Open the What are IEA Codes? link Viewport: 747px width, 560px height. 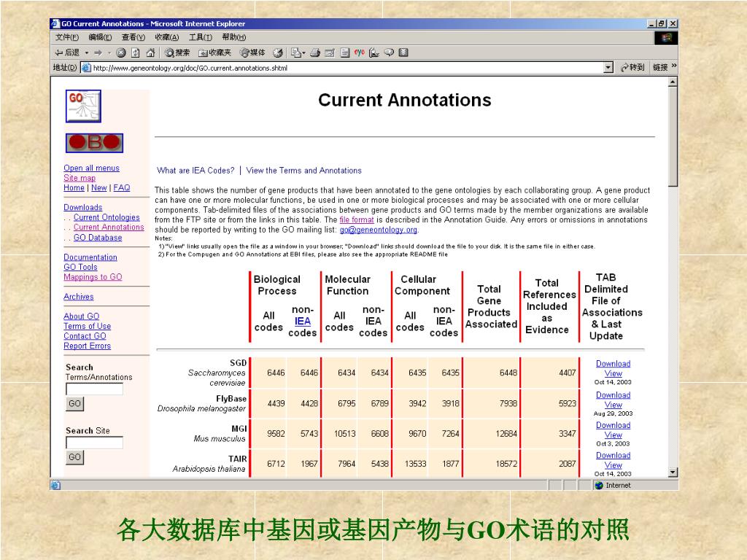point(196,171)
